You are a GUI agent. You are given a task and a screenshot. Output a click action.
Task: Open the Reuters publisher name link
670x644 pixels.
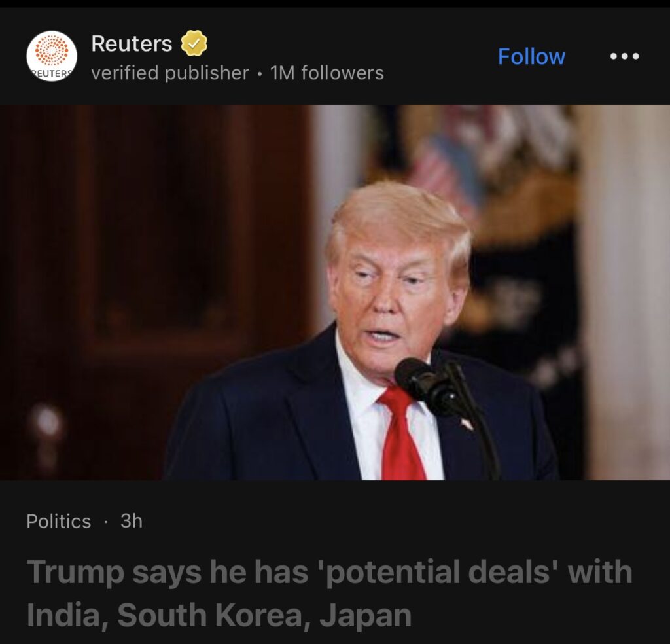click(x=132, y=44)
